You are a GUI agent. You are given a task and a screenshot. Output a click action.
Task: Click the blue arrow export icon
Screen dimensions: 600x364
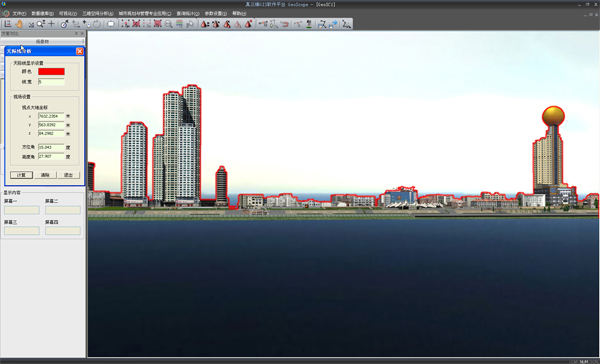(333, 24)
